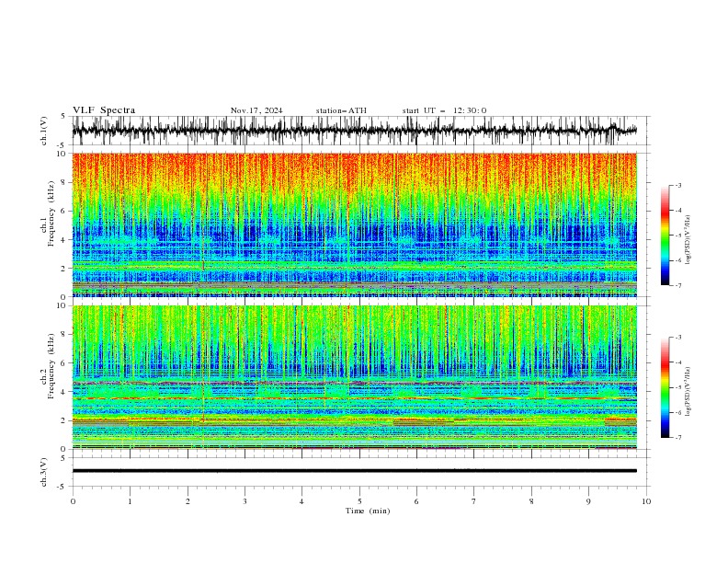Click the '-3' label on ch.1 colorbar
728x563 pixels.
[x=677, y=185]
